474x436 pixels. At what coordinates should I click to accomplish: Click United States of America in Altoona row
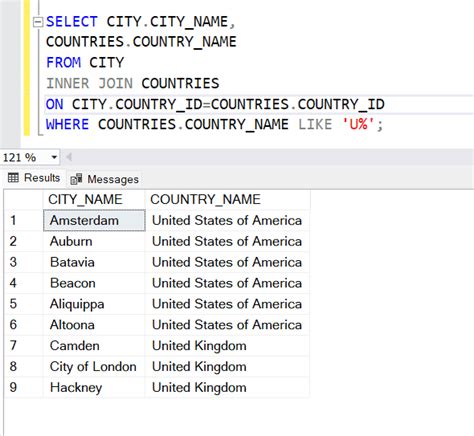[227, 325]
